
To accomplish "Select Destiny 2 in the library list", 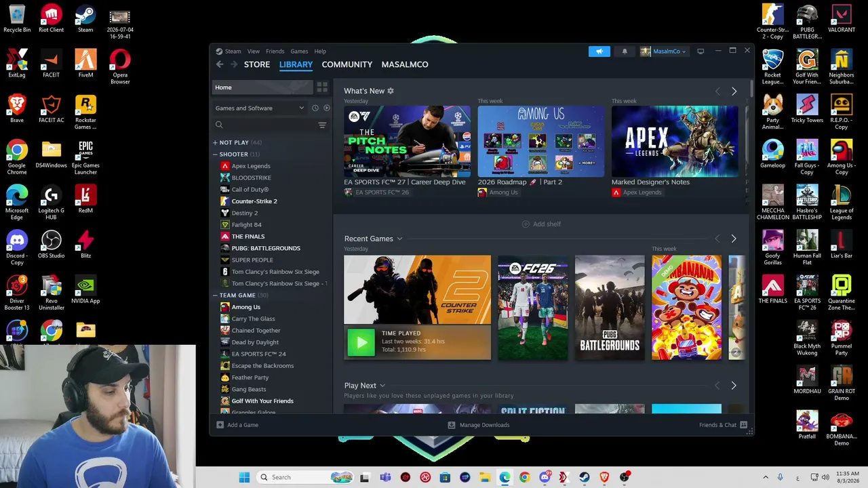I will coord(245,213).
